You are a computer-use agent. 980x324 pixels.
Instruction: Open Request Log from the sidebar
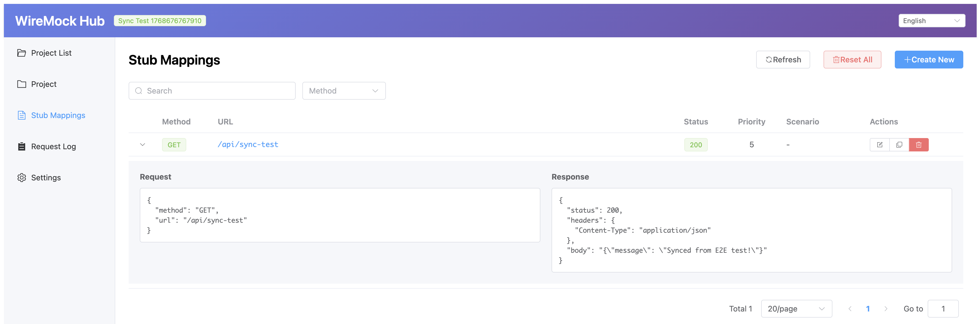pos(53,146)
